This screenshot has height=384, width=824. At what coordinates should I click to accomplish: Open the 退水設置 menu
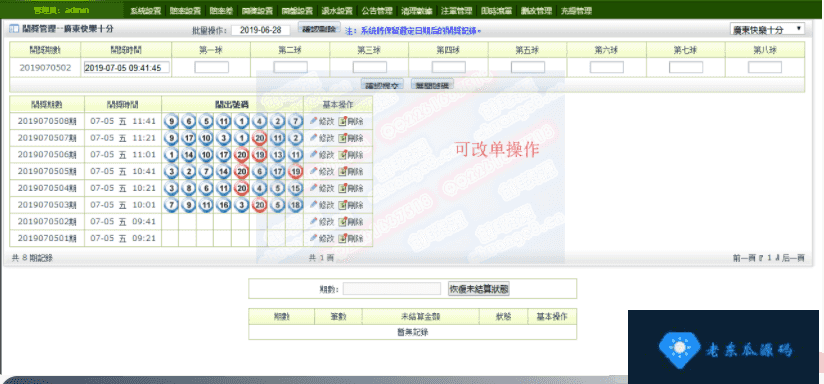point(337,11)
